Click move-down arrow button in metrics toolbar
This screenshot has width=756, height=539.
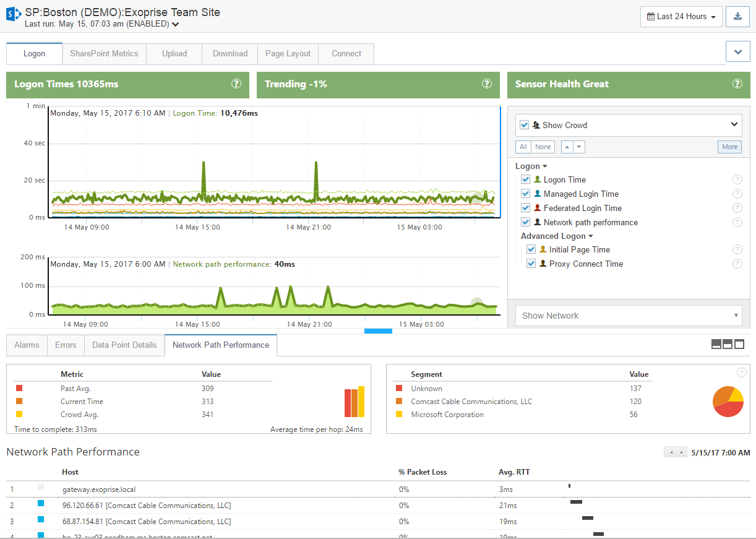pyautogui.click(x=579, y=147)
